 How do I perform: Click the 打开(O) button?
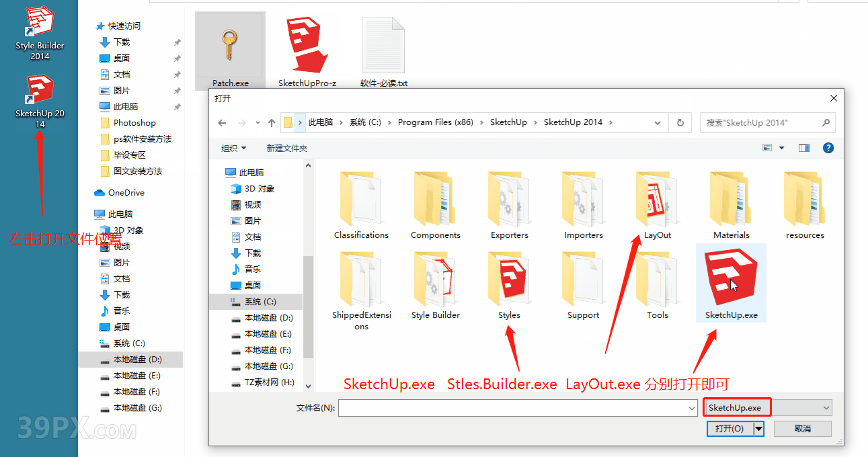tap(729, 429)
